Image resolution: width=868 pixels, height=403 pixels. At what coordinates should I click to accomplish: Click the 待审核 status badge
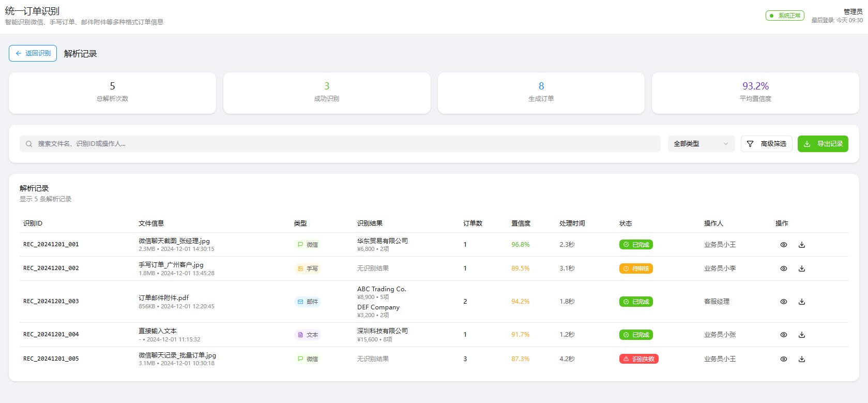(x=635, y=268)
